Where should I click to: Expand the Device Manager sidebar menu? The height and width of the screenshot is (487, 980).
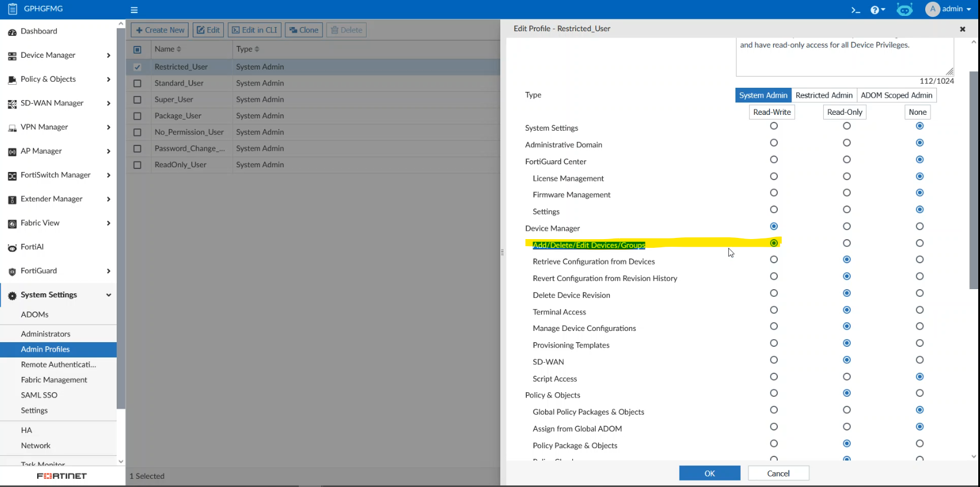tap(108, 55)
